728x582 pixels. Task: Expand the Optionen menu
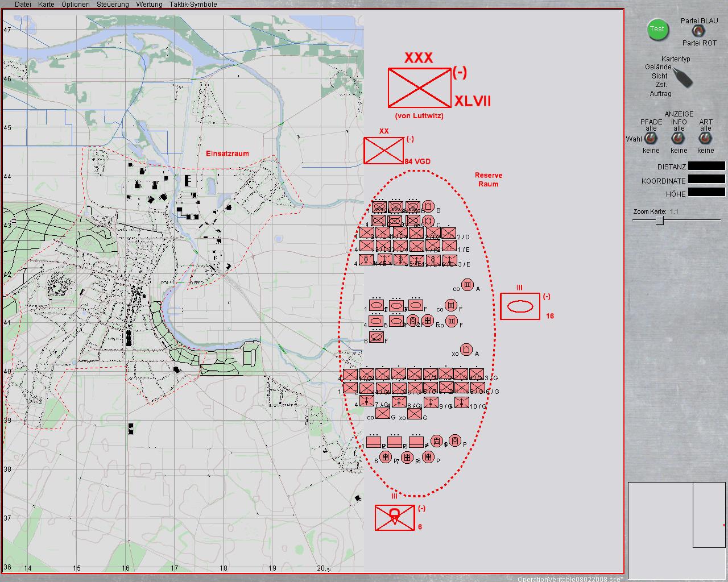(x=76, y=5)
